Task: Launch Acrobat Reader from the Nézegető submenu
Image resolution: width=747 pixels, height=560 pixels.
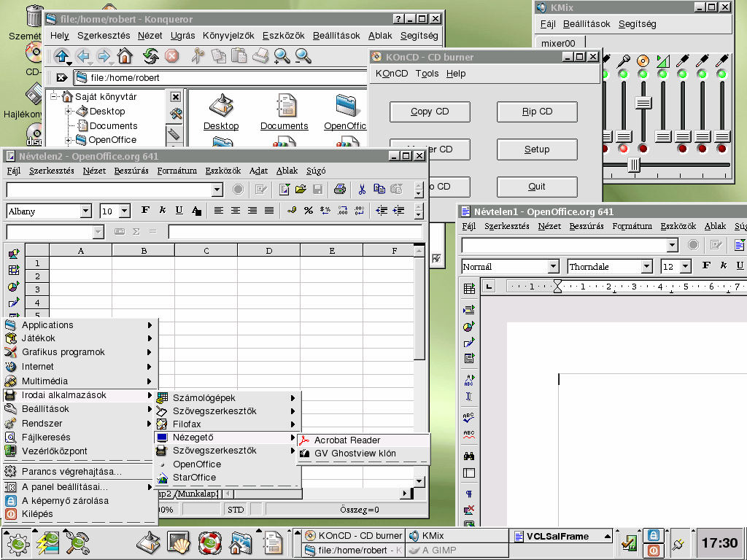Action: pyautogui.click(x=363, y=440)
